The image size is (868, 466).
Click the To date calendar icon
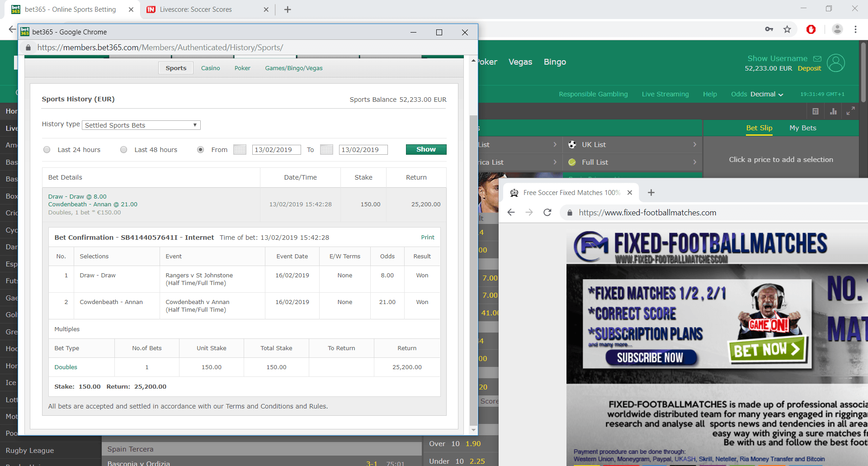(x=326, y=150)
